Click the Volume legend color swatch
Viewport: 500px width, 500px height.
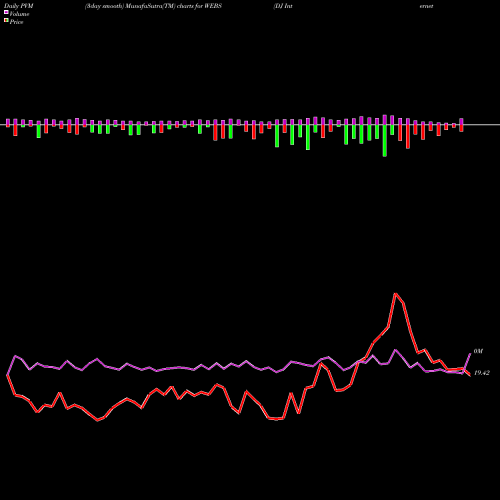tap(6, 13)
